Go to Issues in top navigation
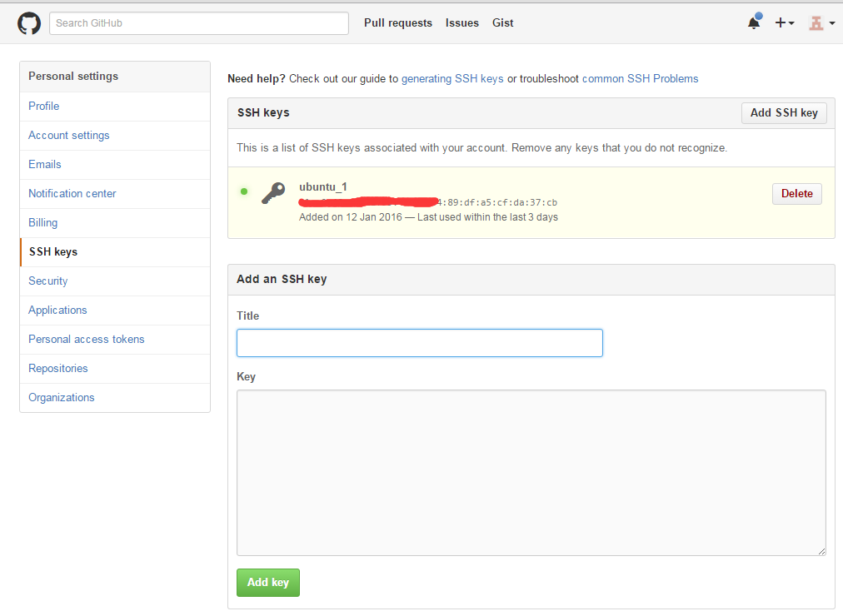843x616 pixels. tap(462, 23)
